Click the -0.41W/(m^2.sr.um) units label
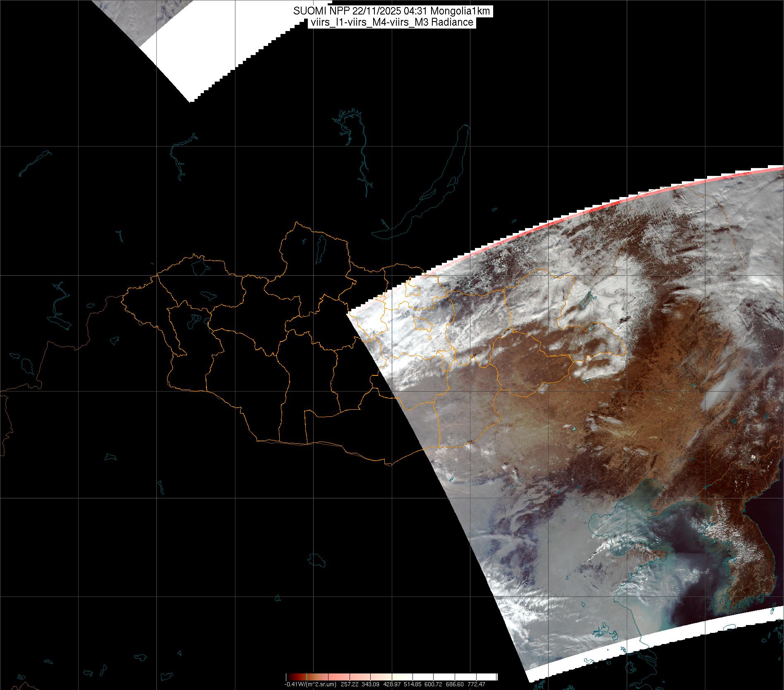Image resolution: width=784 pixels, height=690 pixels. click(310, 684)
